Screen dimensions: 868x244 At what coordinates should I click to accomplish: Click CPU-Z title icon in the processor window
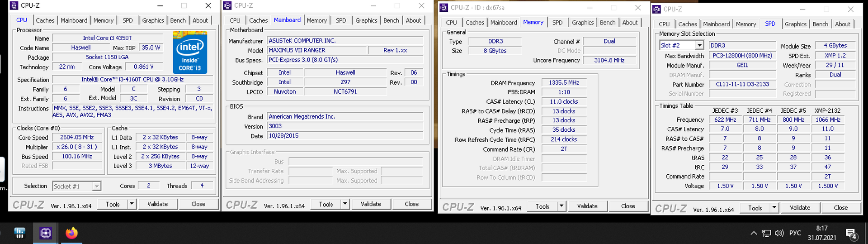pyautogui.click(x=14, y=5)
